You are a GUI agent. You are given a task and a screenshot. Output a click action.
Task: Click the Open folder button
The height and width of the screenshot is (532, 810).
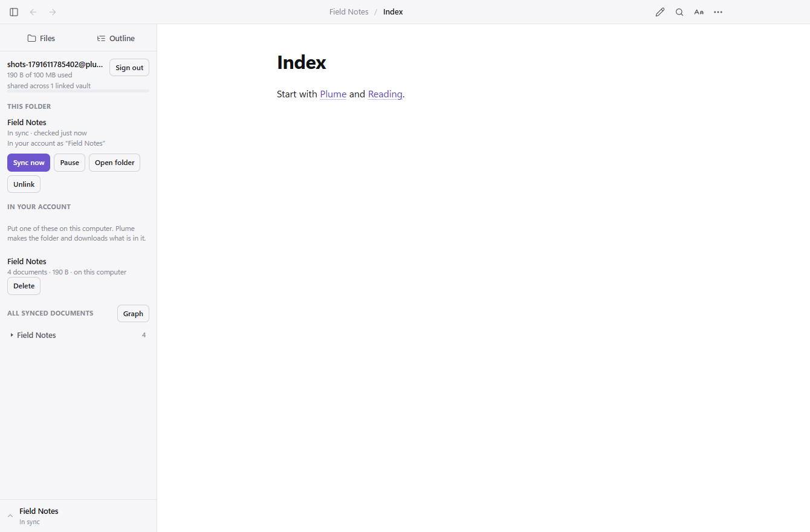pyautogui.click(x=114, y=163)
